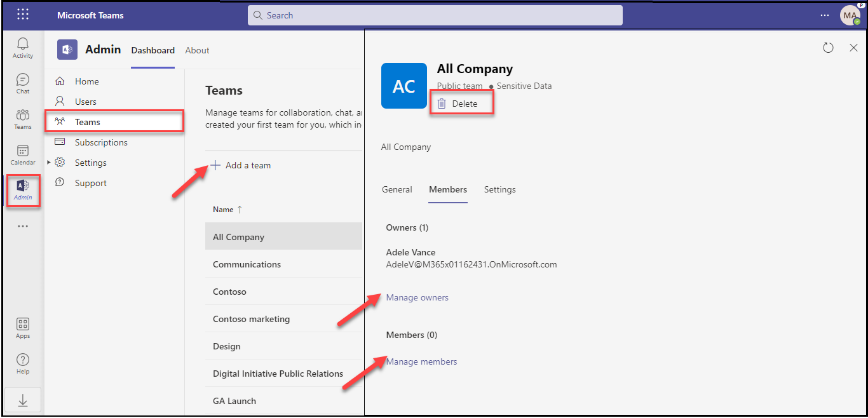Open the app launcher waffle icon
868x418 pixels.
(x=23, y=15)
